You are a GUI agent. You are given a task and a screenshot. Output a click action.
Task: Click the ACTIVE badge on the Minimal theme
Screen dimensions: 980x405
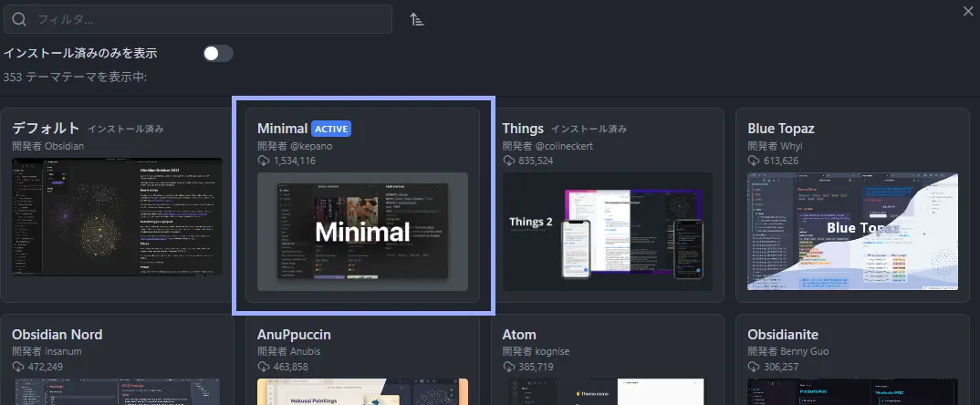331,129
